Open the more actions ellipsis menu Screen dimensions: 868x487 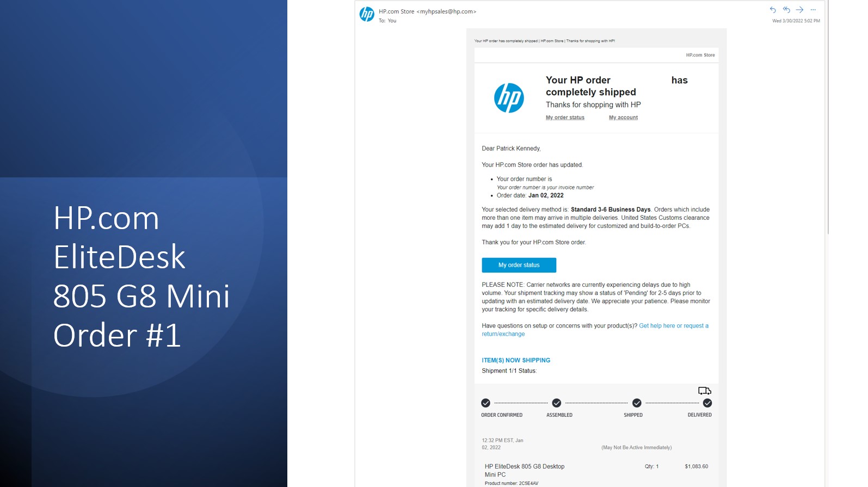tap(813, 10)
